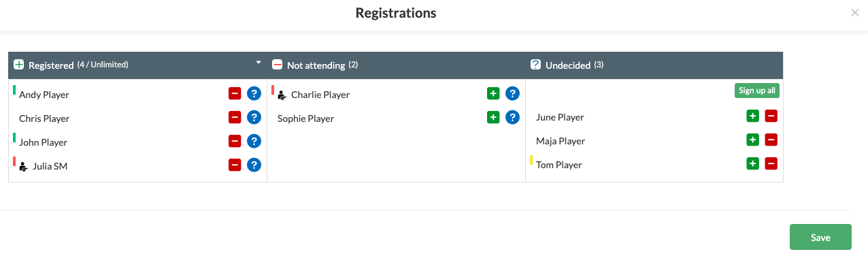The height and width of the screenshot is (256, 868).
Task: Click Tom Player's yellow status marker
Action: click(x=531, y=161)
